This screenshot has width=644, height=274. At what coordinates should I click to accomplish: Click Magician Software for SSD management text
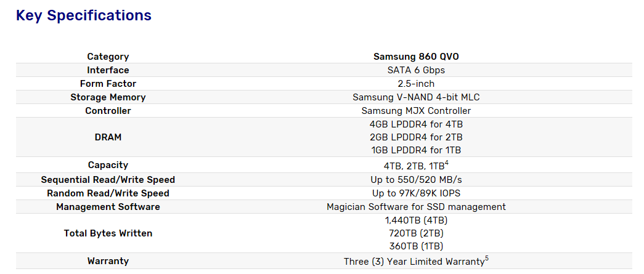[416, 207]
